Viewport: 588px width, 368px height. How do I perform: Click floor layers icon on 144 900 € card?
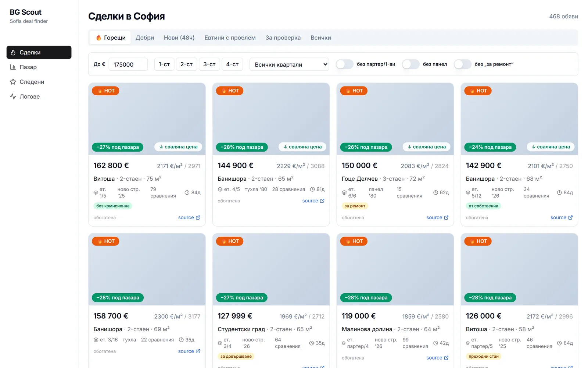220,189
